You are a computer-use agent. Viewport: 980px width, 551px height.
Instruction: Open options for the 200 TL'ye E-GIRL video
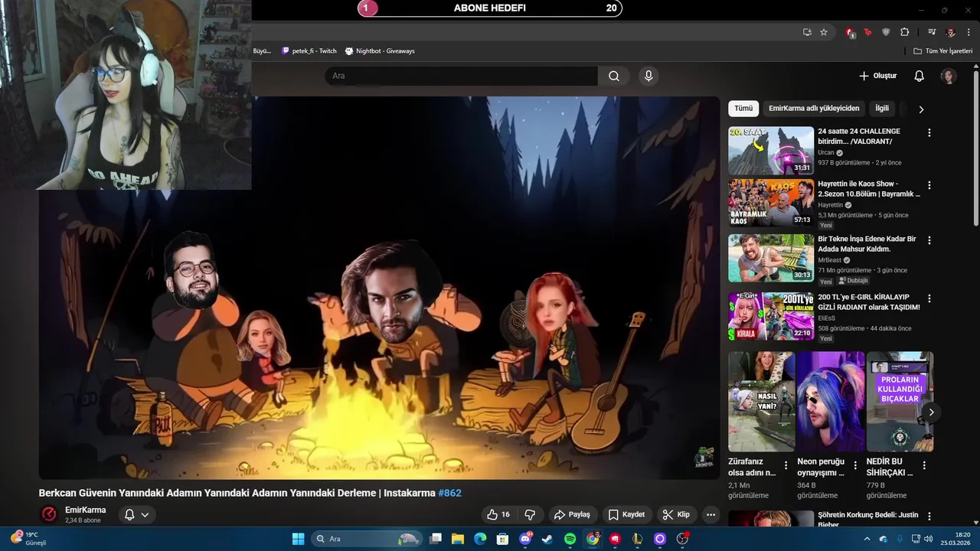tap(929, 298)
